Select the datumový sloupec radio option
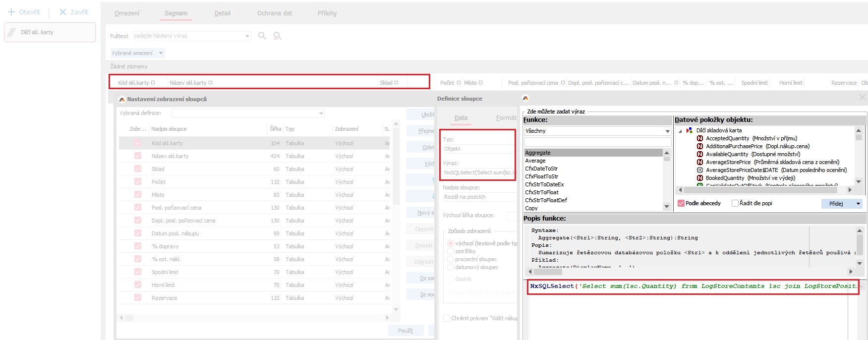The image size is (868, 340). pos(451,267)
